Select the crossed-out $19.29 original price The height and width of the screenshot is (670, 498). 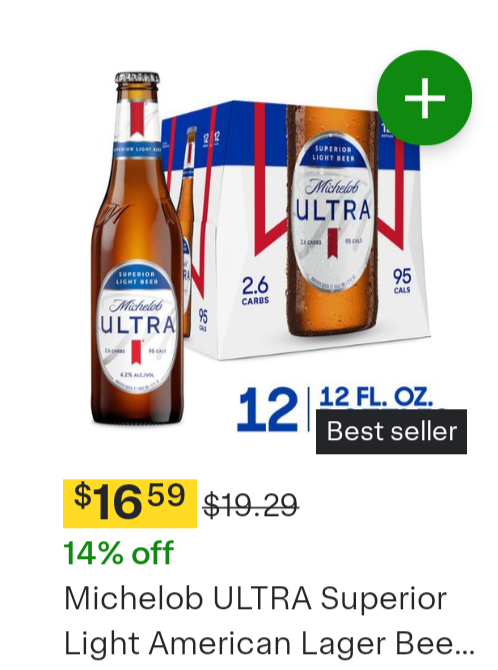(250, 505)
